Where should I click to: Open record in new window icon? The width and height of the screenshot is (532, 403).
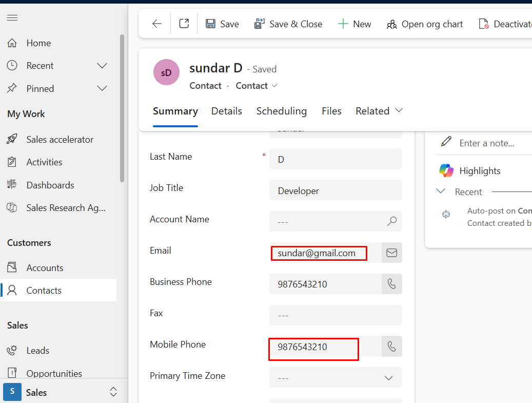click(x=184, y=24)
